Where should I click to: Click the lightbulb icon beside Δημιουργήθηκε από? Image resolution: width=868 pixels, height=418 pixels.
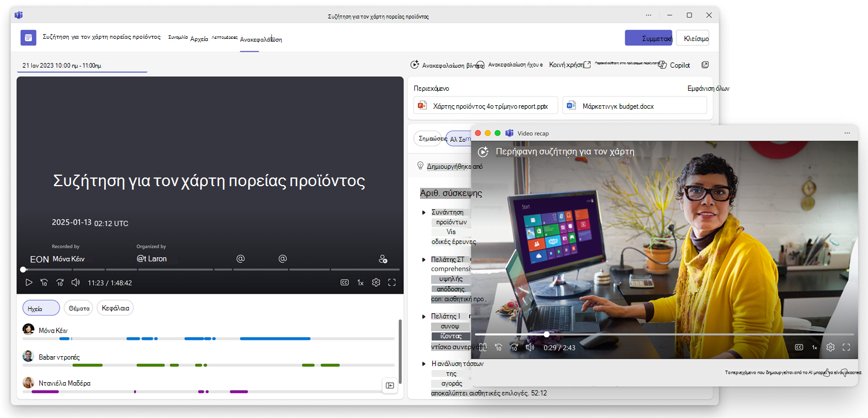click(421, 165)
